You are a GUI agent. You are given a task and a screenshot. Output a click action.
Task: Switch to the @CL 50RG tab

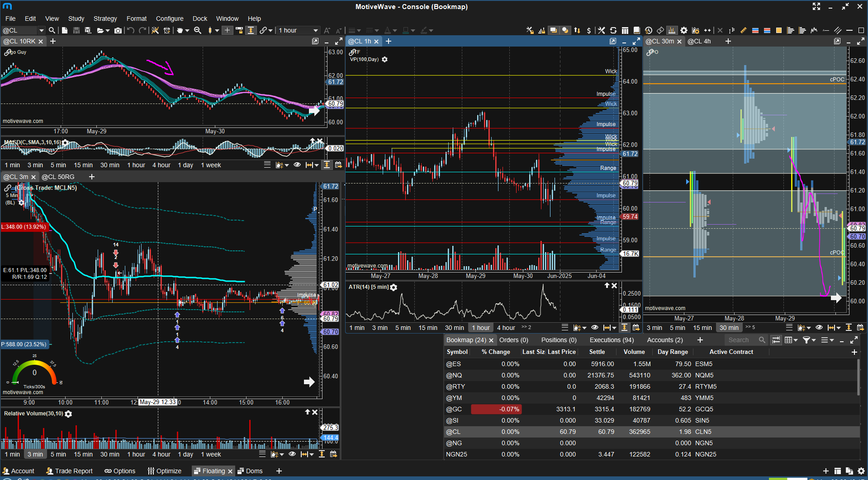click(58, 177)
